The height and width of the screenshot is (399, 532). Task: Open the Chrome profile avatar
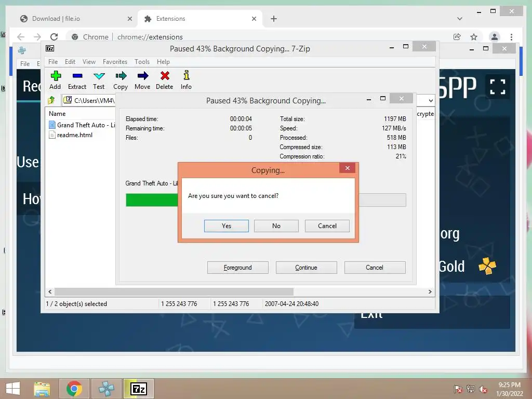point(495,37)
